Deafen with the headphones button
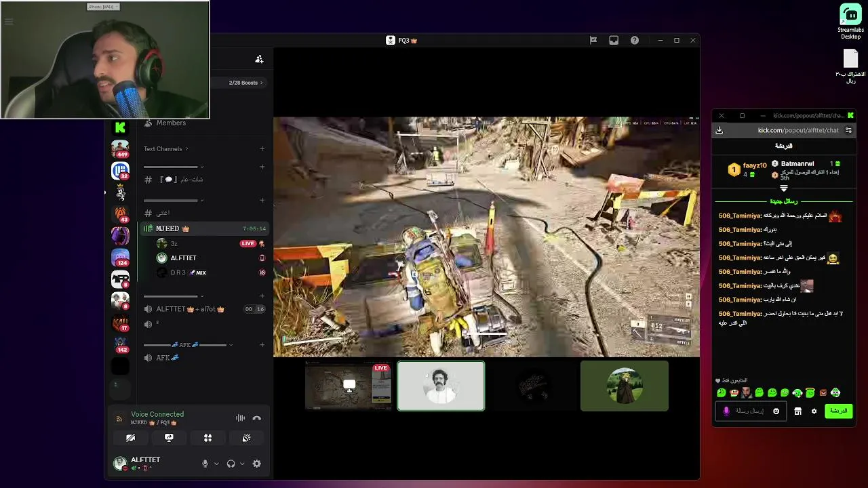This screenshot has width=868, height=488. pos(231,464)
